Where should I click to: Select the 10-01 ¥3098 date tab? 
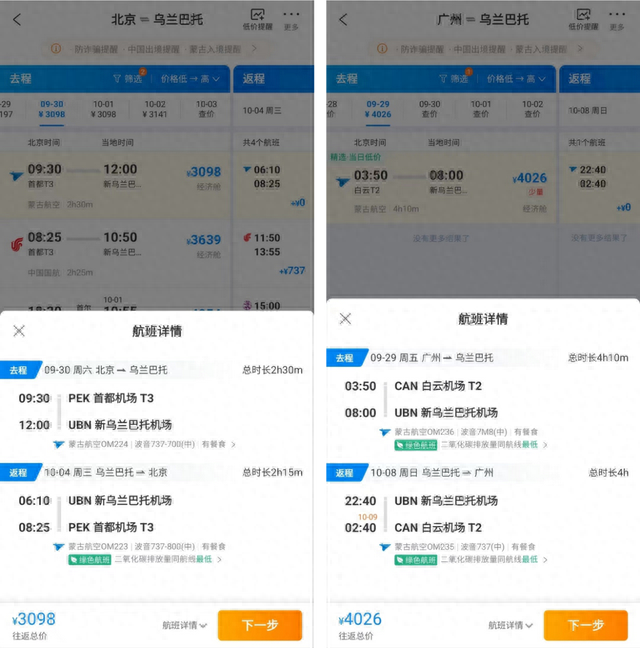[103, 109]
